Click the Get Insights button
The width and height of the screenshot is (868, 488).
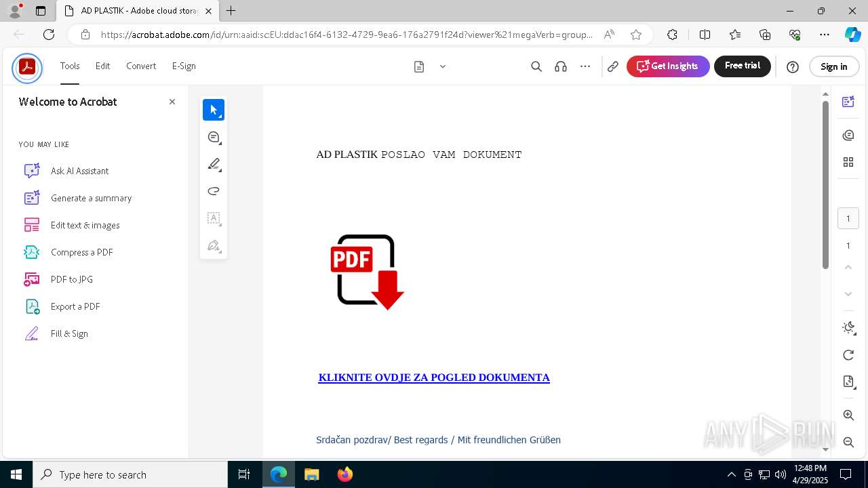point(668,66)
